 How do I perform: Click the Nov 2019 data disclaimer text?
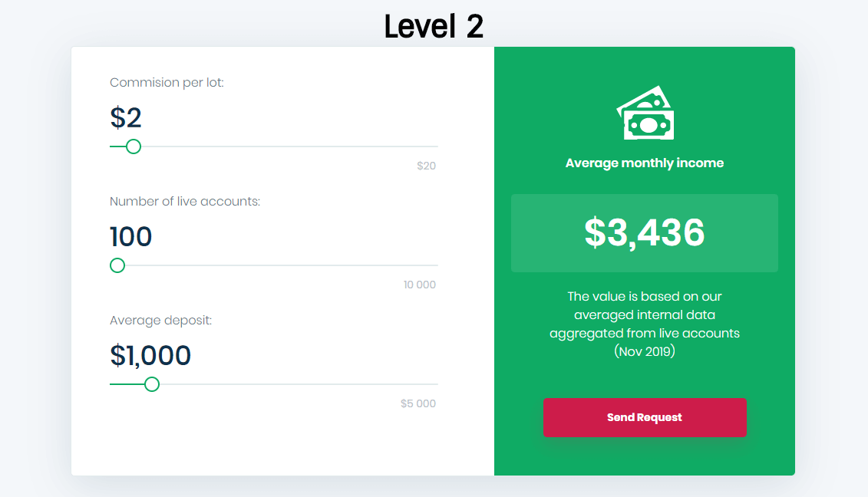(x=645, y=324)
